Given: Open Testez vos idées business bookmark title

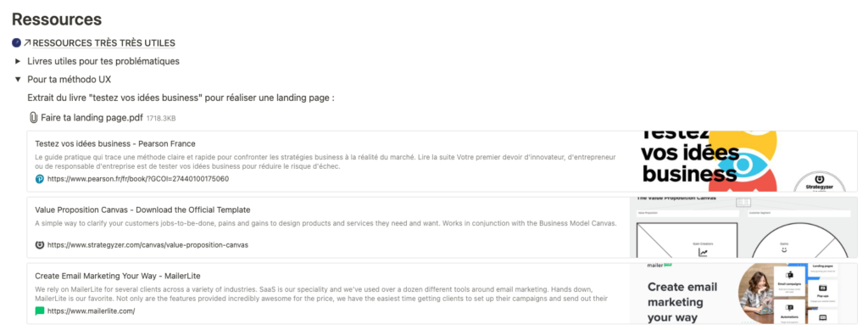Looking at the screenshot, I should (x=115, y=143).
